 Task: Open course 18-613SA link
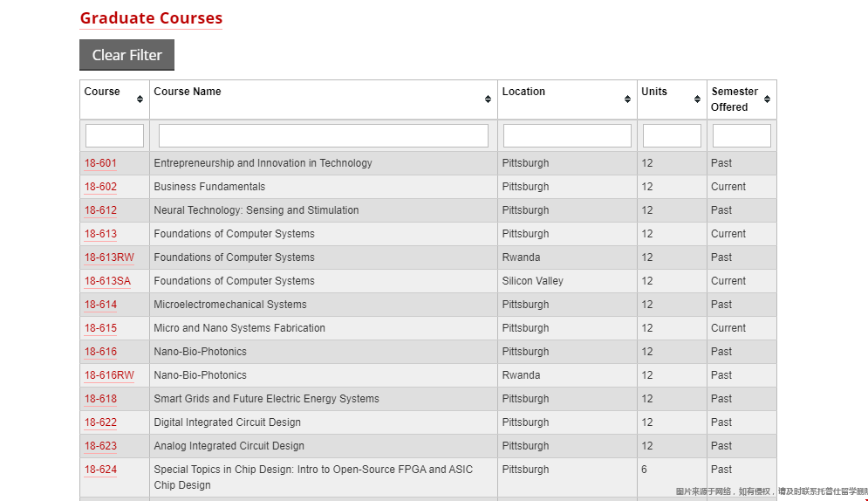107,281
